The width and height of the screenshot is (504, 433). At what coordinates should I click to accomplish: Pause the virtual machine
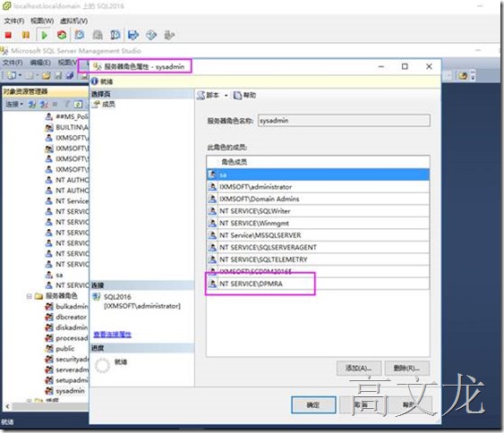pos(26,35)
